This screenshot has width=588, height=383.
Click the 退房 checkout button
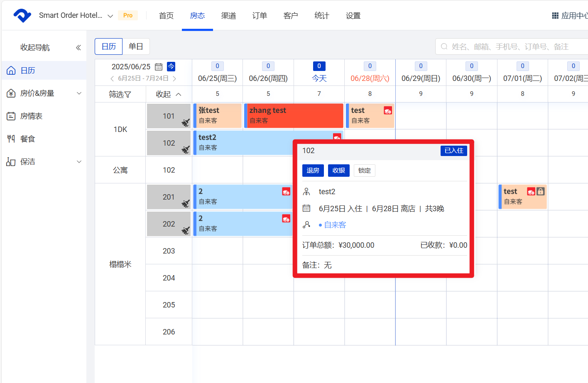[313, 171]
